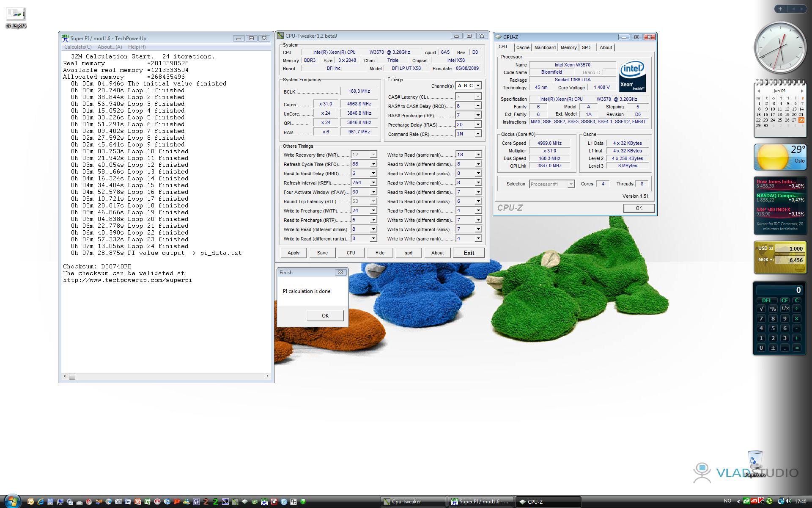Click Apply in CPU-Tweaker
Viewport: 812px width, 508px height.
(294, 253)
